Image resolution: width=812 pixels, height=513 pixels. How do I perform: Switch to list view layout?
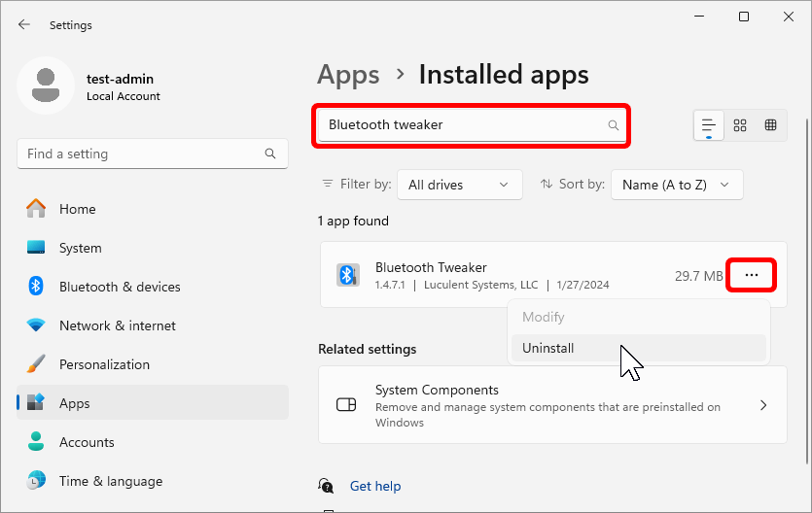coord(708,125)
